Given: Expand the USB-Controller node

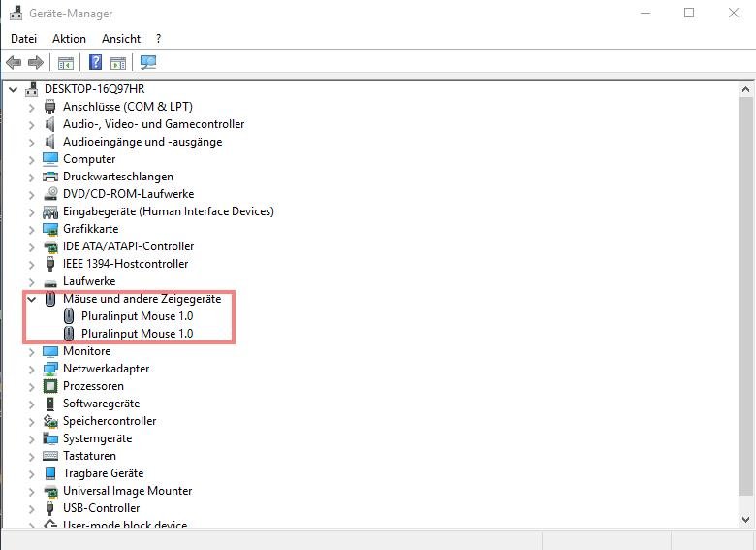Looking at the screenshot, I should (x=31, y=509).
